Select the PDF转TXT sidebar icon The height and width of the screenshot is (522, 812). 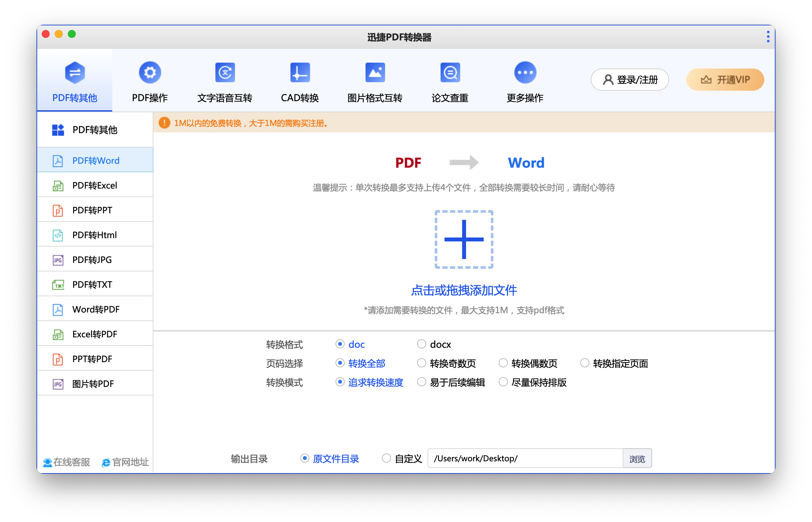coord(58,285)
